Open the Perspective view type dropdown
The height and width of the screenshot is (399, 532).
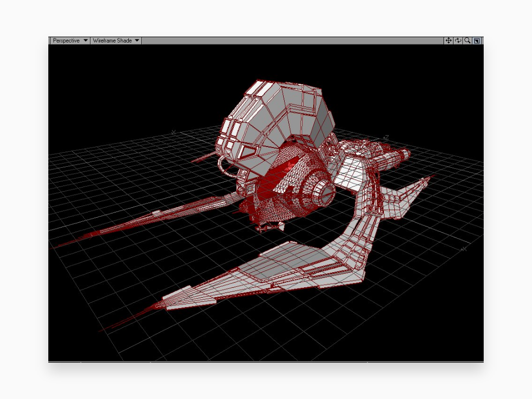click(x=70, y=41)
